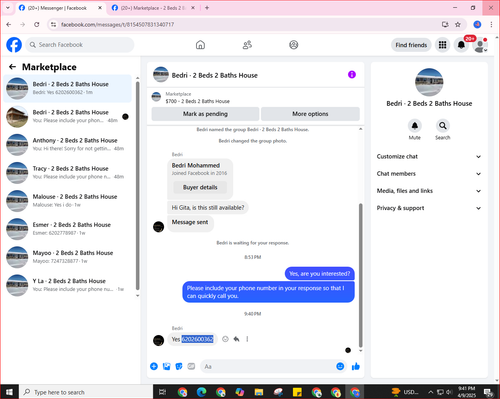
Task: Send a thumbs up like
Action: coord(356,366)
